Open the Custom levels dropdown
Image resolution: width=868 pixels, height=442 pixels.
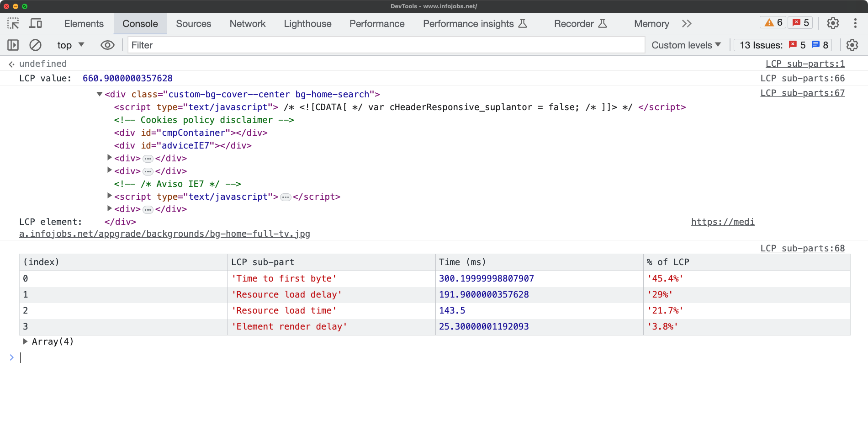coord(686,45)
